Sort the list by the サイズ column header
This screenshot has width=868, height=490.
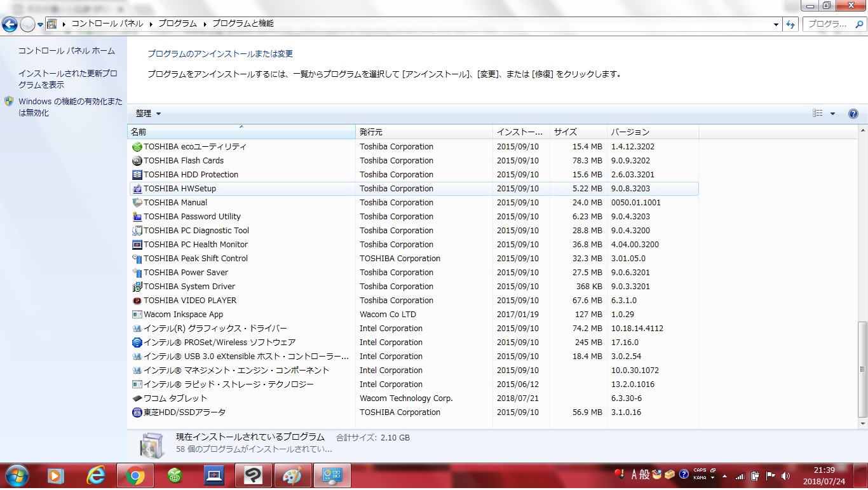[x=579, y=132]
